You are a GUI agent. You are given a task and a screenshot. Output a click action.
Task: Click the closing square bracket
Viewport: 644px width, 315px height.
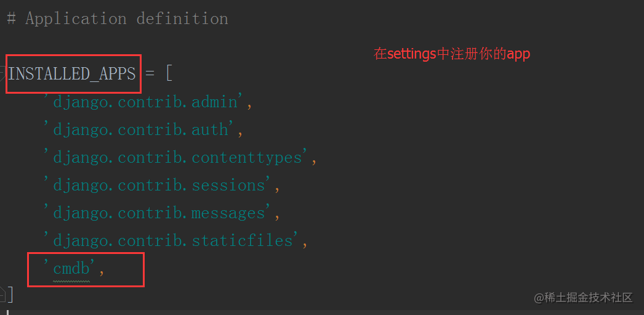[10, 295]
